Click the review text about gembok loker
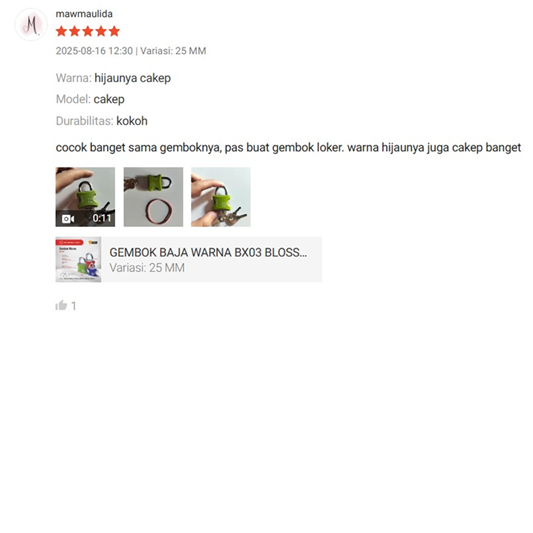This screenshot has width=533, height=533. [288, 148]
